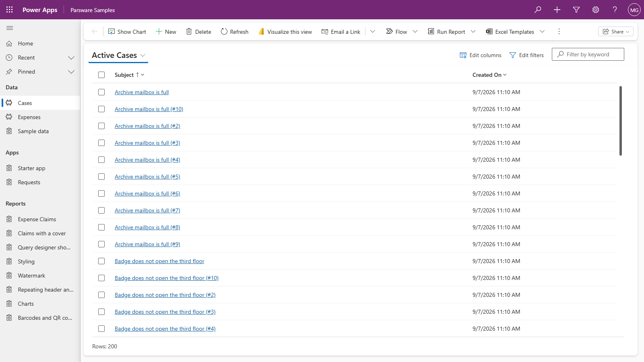This screenshot has width=644, height=362.
Task: Click the New record command
Action: (x=166, y=31)
